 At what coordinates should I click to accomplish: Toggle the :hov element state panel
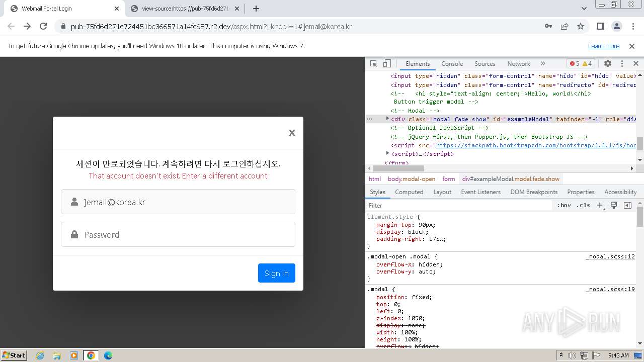[563, 205]
